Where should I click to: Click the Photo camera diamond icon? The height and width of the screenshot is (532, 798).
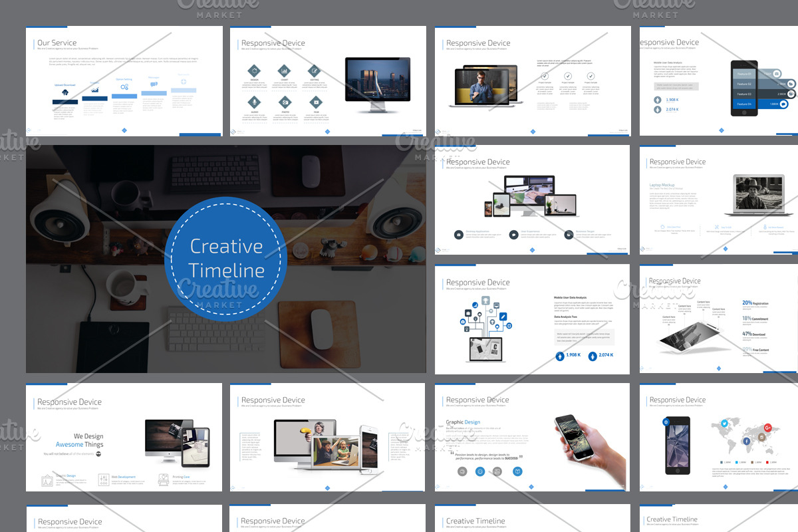(284, 102)
